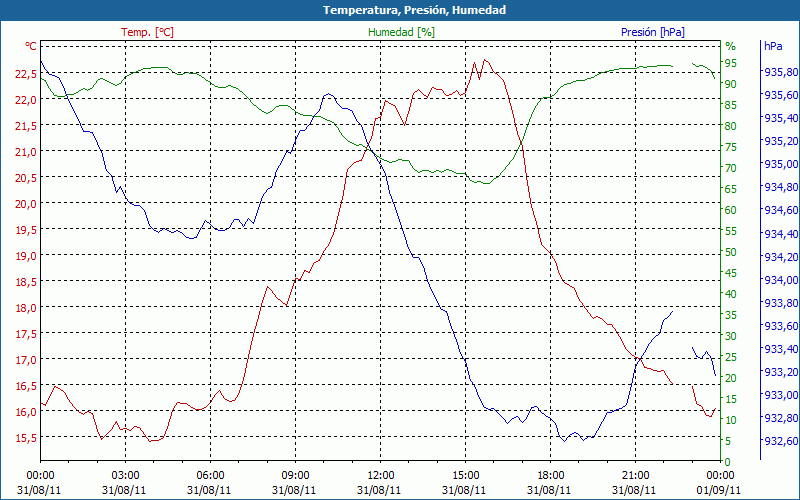Click temperature axis value "22,0"
Screen dimensions: 800x500
[x=26, y=100]
